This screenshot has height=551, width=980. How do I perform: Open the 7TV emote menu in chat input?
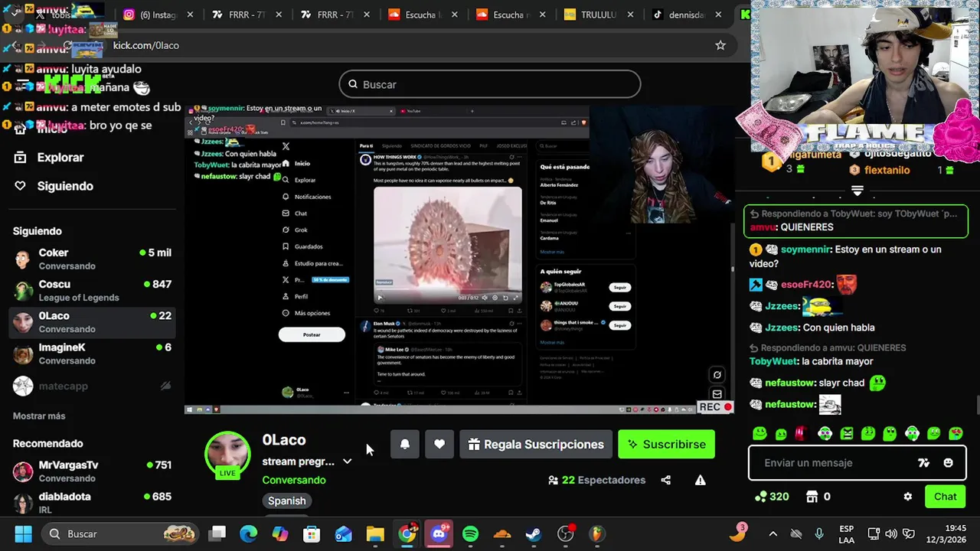pyautogui.click(x=923, y=462)
